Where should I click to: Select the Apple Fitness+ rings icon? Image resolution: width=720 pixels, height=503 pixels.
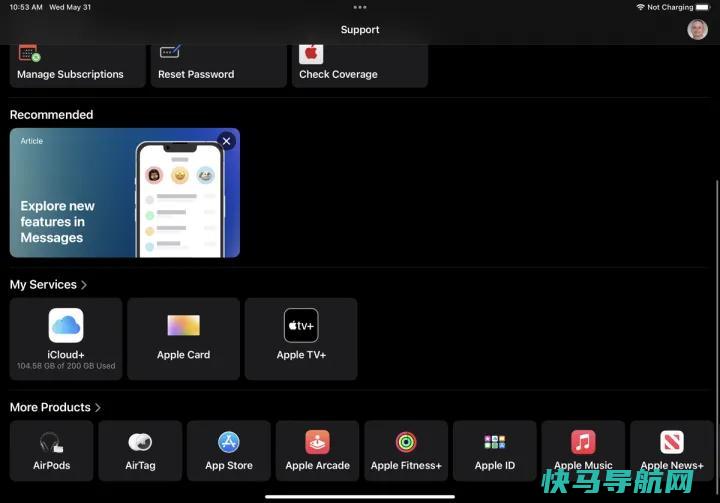pyautogui.click(x=406, y=442)
